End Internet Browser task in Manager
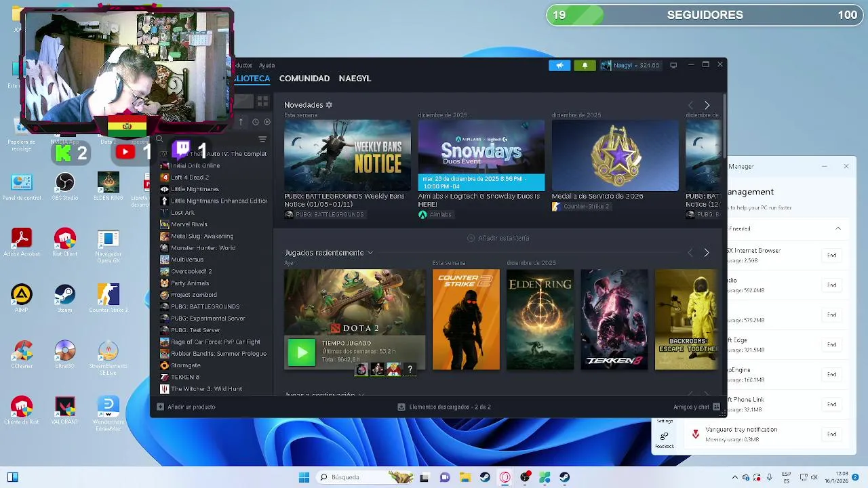The height and width of the screenshot is (488, 868). click(831, 255)
